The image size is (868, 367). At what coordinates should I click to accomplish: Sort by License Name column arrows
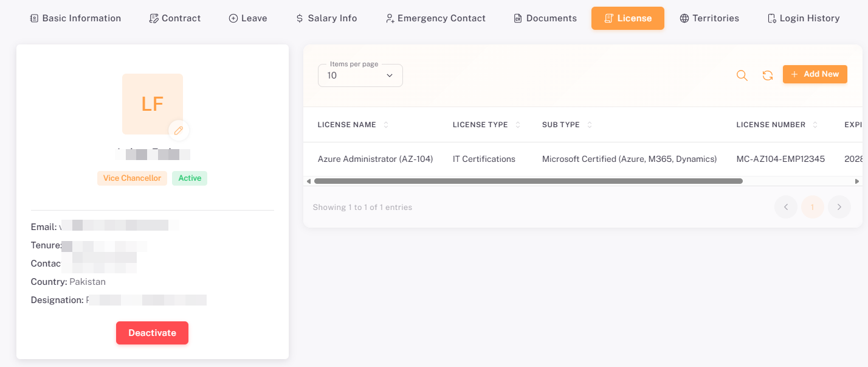pos(386,125)
